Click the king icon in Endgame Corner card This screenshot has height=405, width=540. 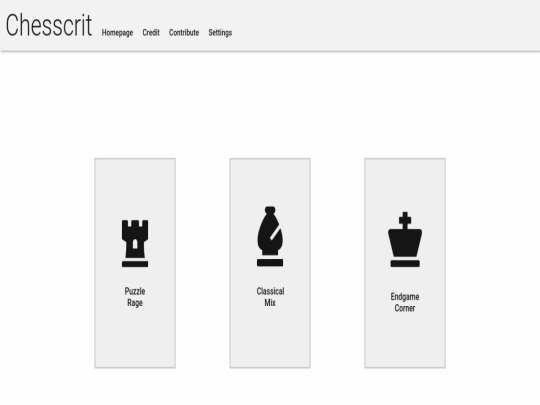[x=405, y=239]
